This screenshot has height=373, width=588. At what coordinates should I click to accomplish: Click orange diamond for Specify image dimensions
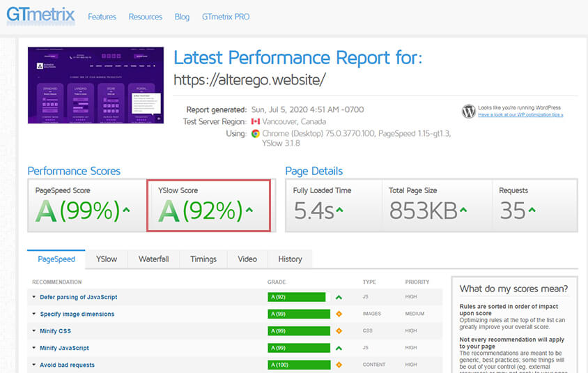tap(339, 314)
